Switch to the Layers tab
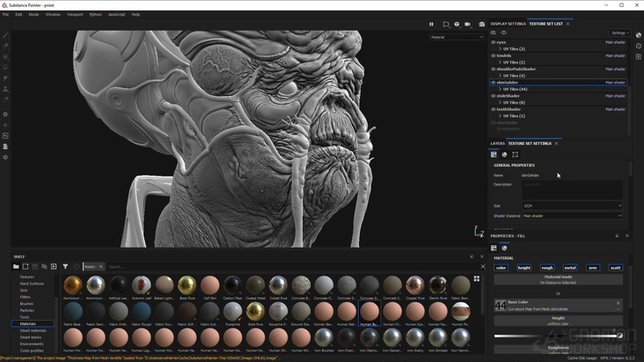This screenshot has width=644, height=362. point(497,143)
